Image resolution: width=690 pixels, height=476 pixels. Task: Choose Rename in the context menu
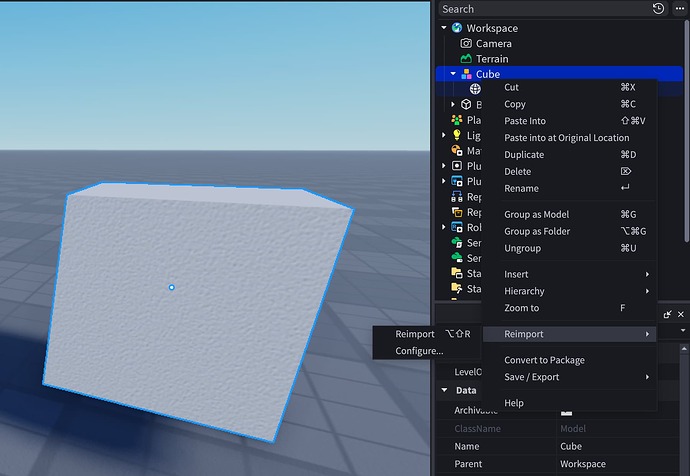tap(570, 188)
